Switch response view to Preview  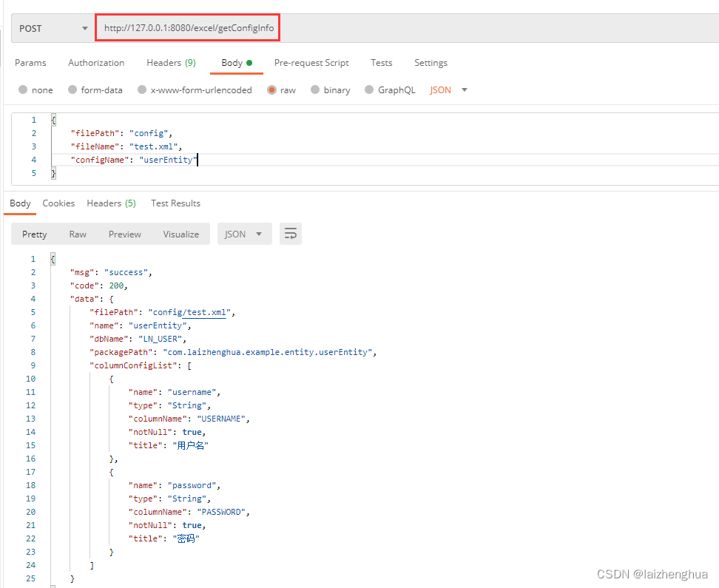coord(125,234)
